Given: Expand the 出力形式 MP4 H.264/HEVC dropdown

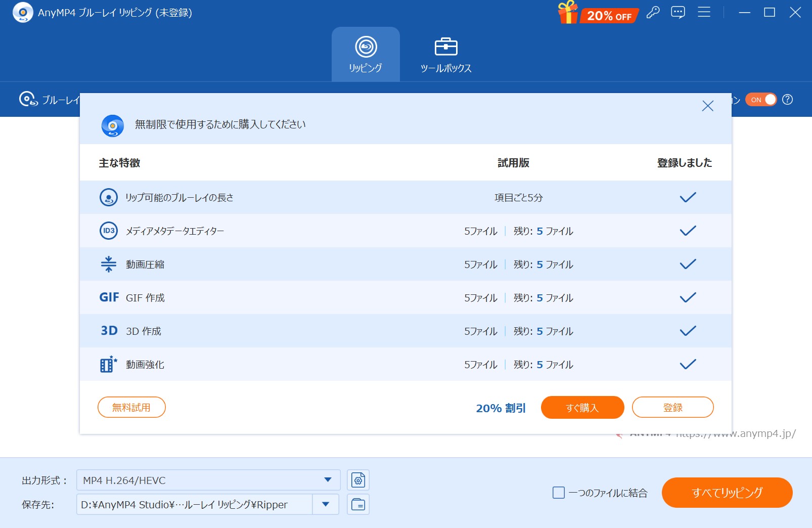Looking at the screenshot, I should pyautogui.click(x=328, y=480).
